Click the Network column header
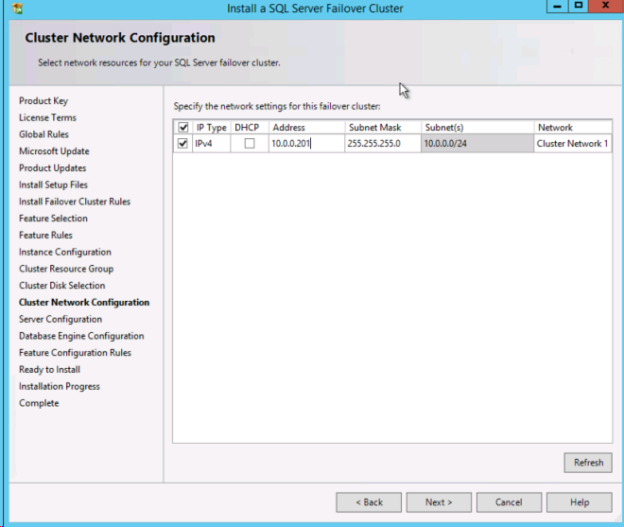This screenshot has height=527, width=624. point(573,127)
